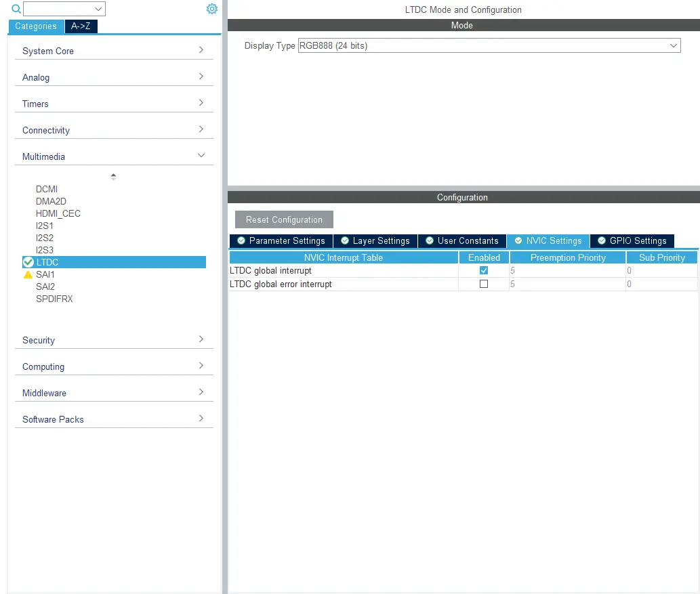The height and width of the screenshot is (594, 700).
Task: Click the Layer Settings tab check icon
Action: pyautogui.click(x=345, y=240)
